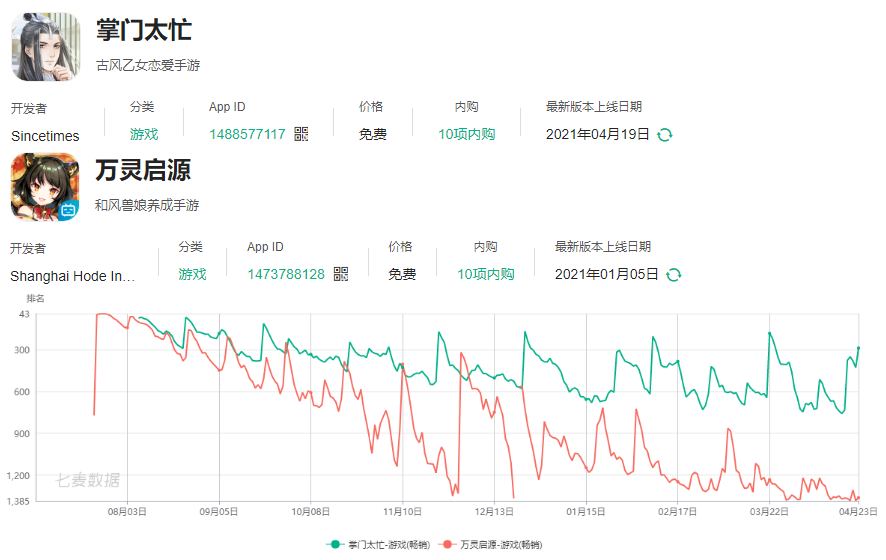Click the 02月17日 axis label
This screenshot has height=560, width=886.
coord(677,511)
